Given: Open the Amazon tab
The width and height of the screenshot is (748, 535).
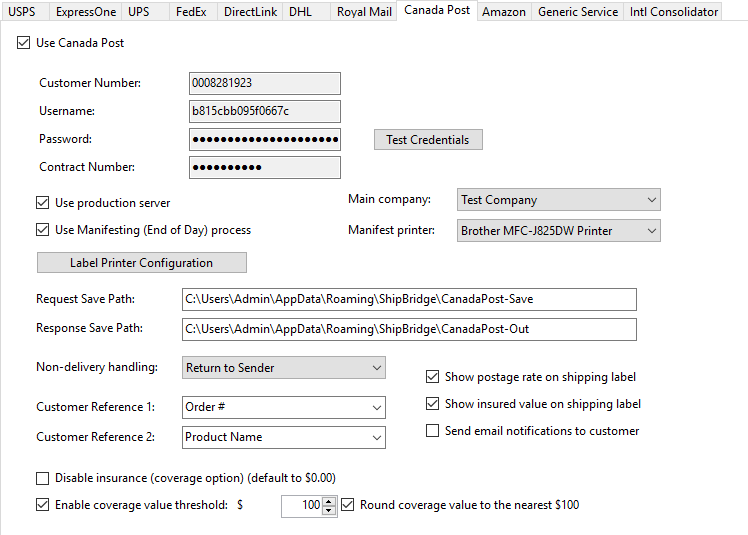Looking at the screenshot, I should (x=504, y=11).
